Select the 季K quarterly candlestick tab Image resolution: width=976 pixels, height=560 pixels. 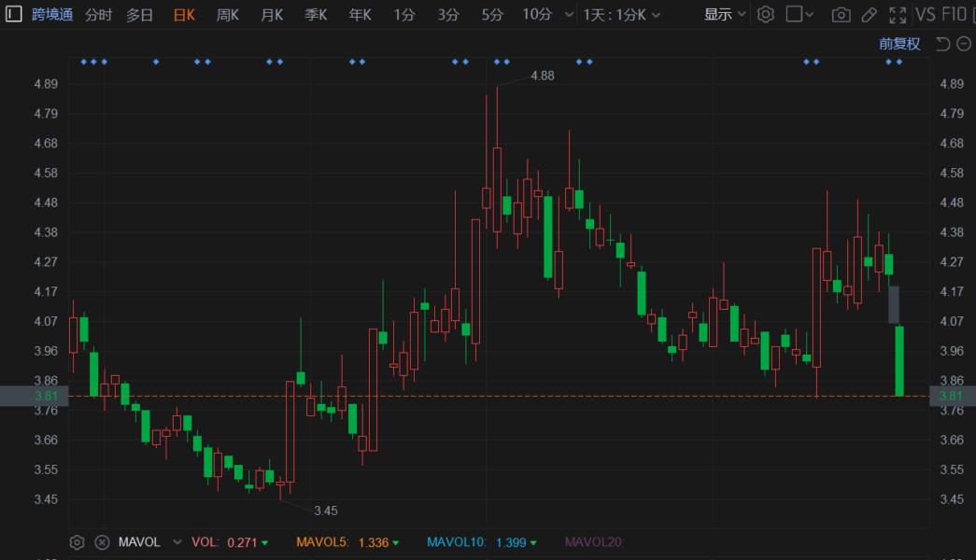(x=317, y=14)
